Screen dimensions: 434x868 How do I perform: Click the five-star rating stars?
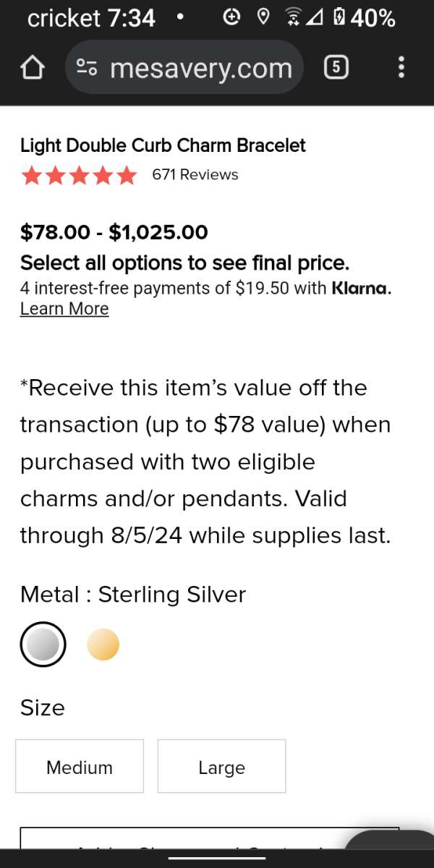tap(79, 175)
